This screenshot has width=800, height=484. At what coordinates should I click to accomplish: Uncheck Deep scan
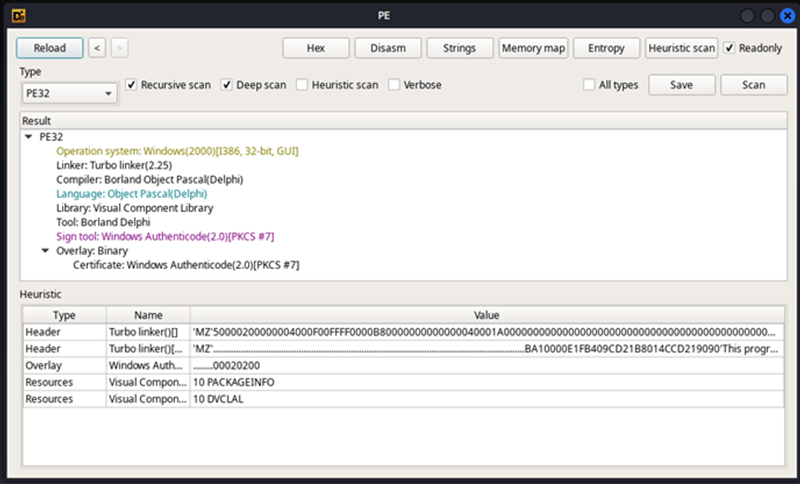point(227,85)
